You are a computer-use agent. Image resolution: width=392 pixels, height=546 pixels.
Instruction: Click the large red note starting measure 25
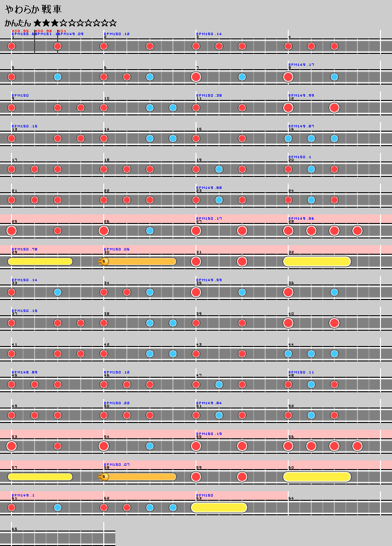[x=12, y=231]
